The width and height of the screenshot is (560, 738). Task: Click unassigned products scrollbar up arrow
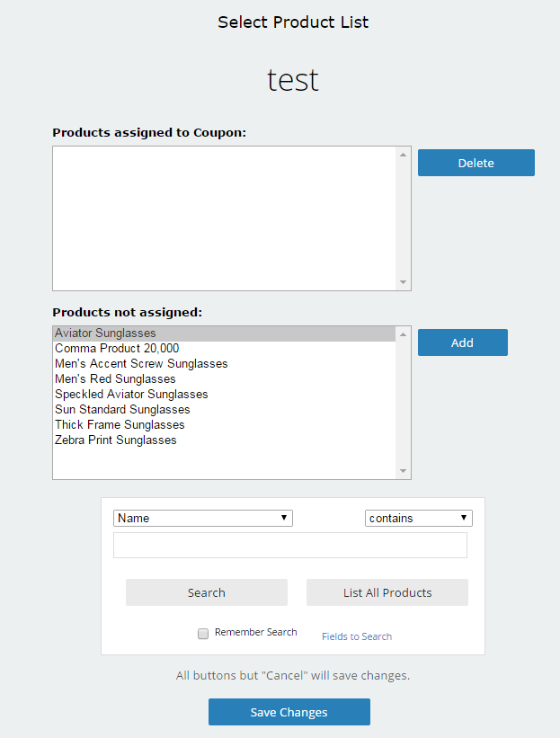tap(403, 334)
